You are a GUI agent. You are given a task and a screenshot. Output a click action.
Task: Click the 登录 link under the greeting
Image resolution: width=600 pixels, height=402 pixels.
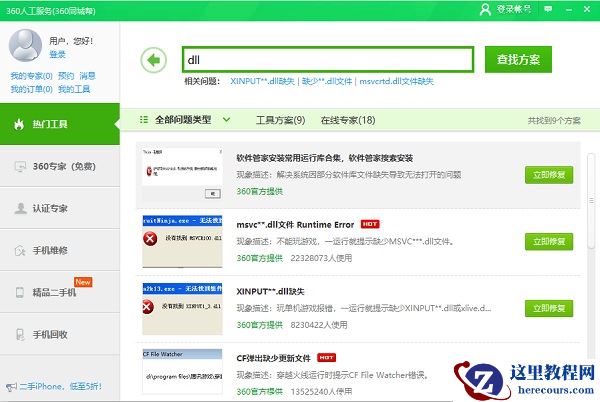57,54
